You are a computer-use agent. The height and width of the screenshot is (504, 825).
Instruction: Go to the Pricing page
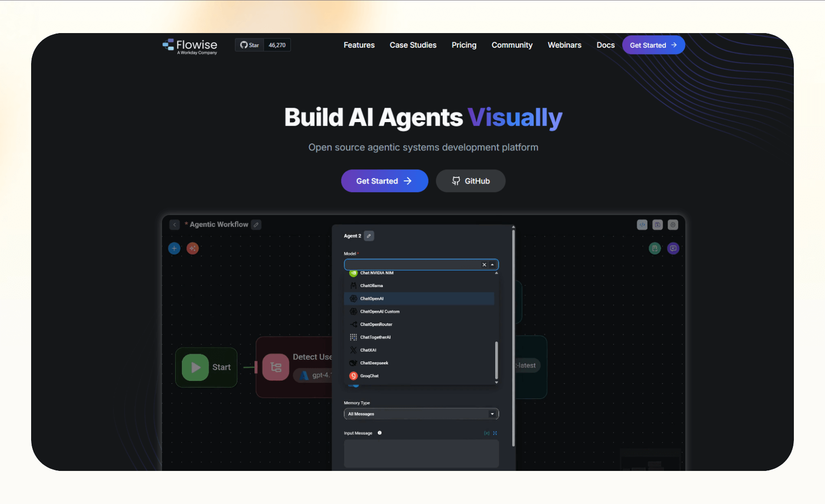pos(464,45)
